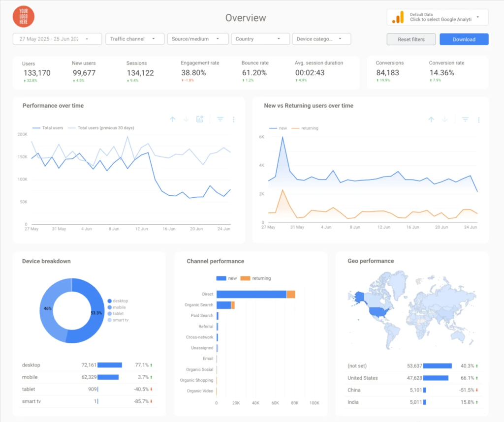Viewport: 504px width, 422px height.
Task: Click the Sessions 134,122 value
Action: (140, 73)
